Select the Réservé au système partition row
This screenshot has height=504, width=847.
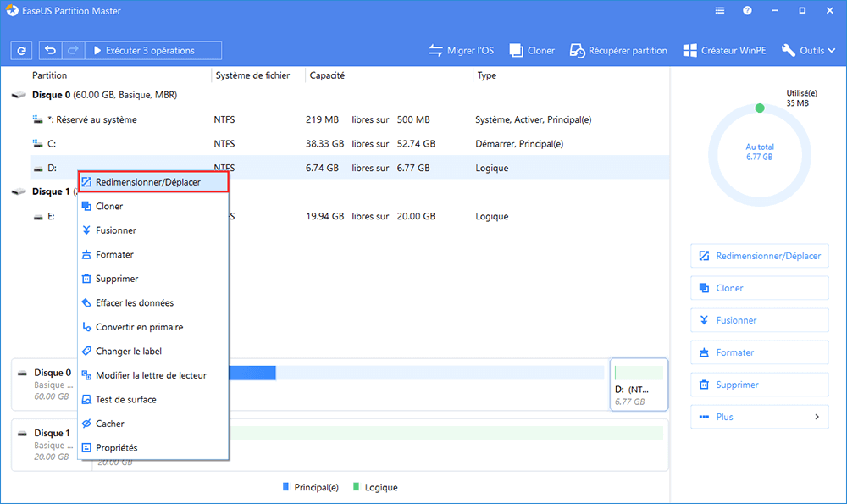(350, 119)
